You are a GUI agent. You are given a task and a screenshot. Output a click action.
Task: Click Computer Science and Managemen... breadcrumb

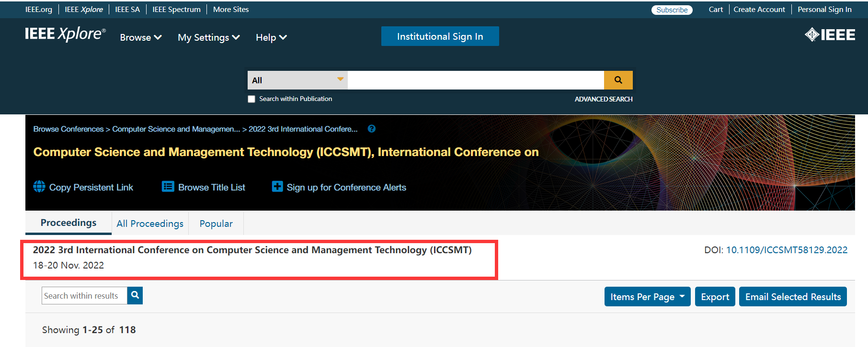click(176, 129)
